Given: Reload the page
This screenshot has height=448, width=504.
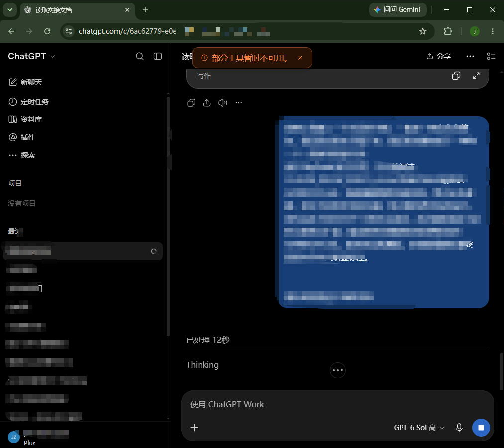Looking at the screenshot, I should [47, 31].
